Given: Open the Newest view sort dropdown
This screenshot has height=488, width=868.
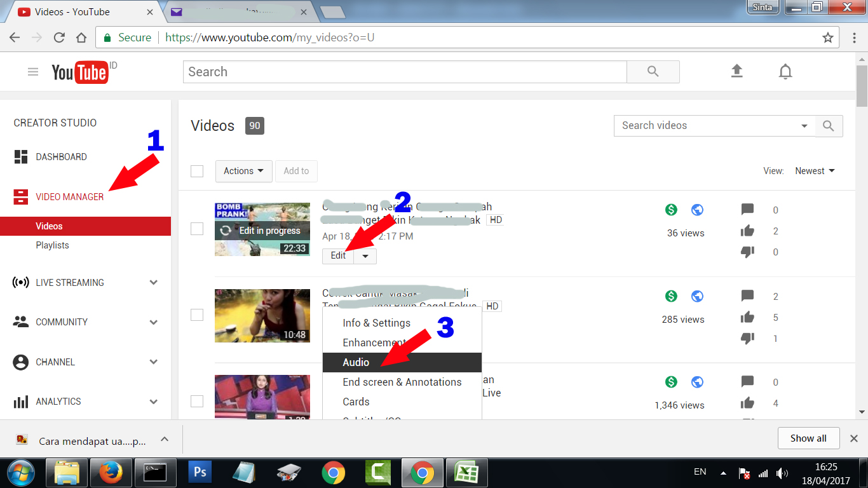Looking at the screenshot, I should 815,171.
